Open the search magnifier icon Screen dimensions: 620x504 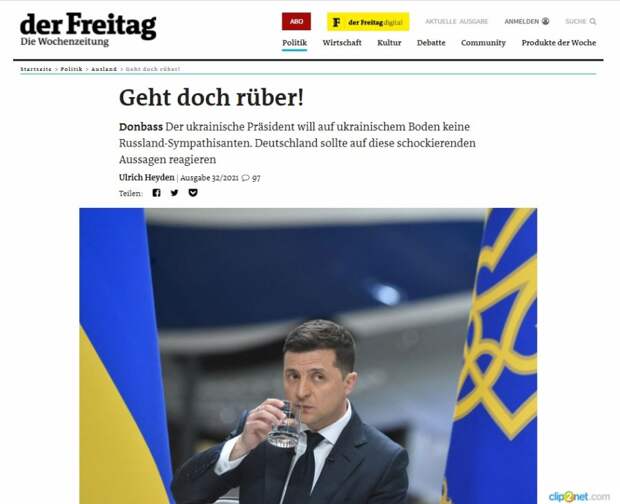[593, 21]
